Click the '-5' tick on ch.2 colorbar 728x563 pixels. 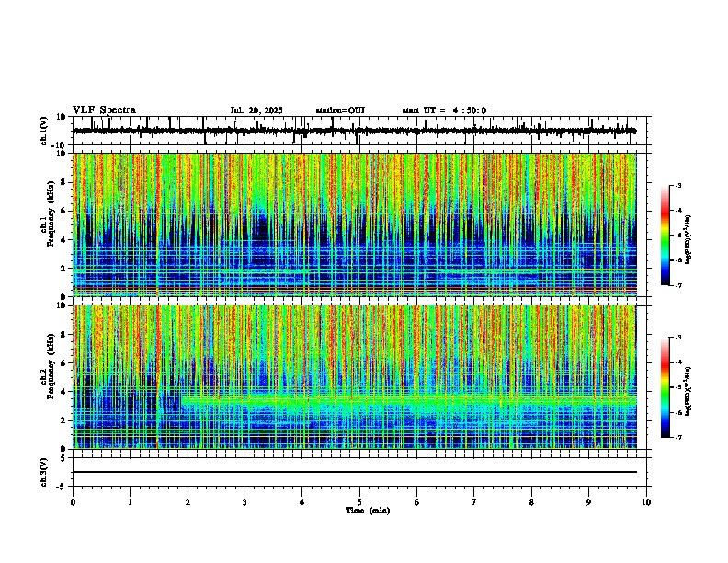pyautogui.click(x=677, y=387)
